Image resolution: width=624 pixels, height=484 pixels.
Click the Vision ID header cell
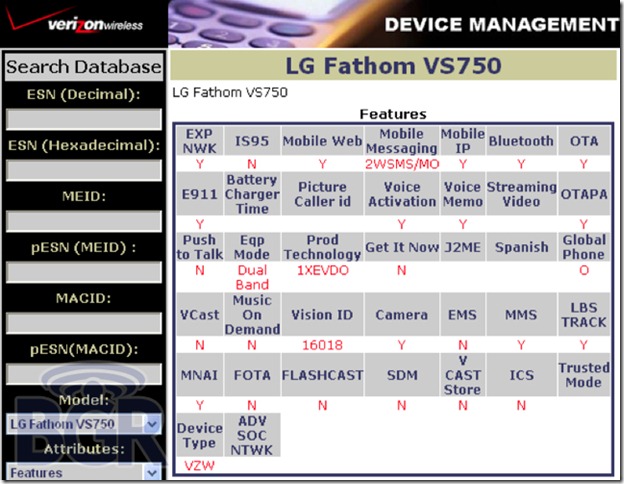[322, 314]
